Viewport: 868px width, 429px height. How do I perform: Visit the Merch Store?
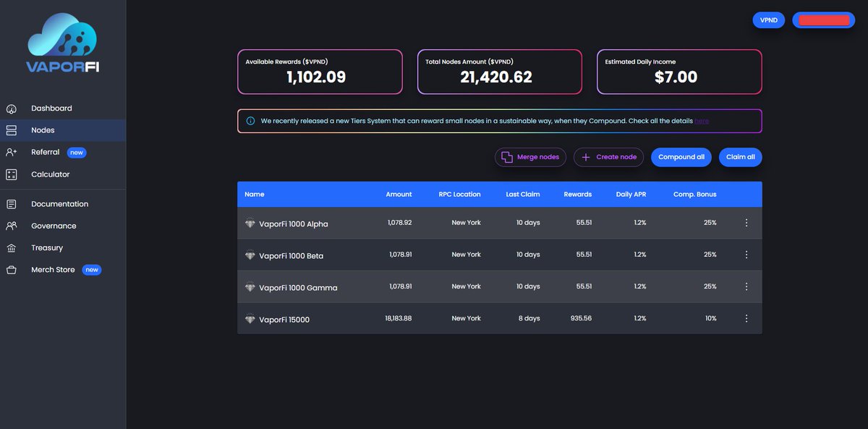click(x=63, y=270)
